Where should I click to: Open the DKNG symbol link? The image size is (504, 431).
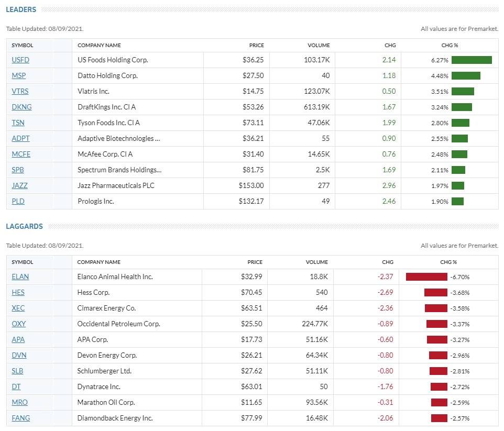pyautogui.click(x=21, y=107)
